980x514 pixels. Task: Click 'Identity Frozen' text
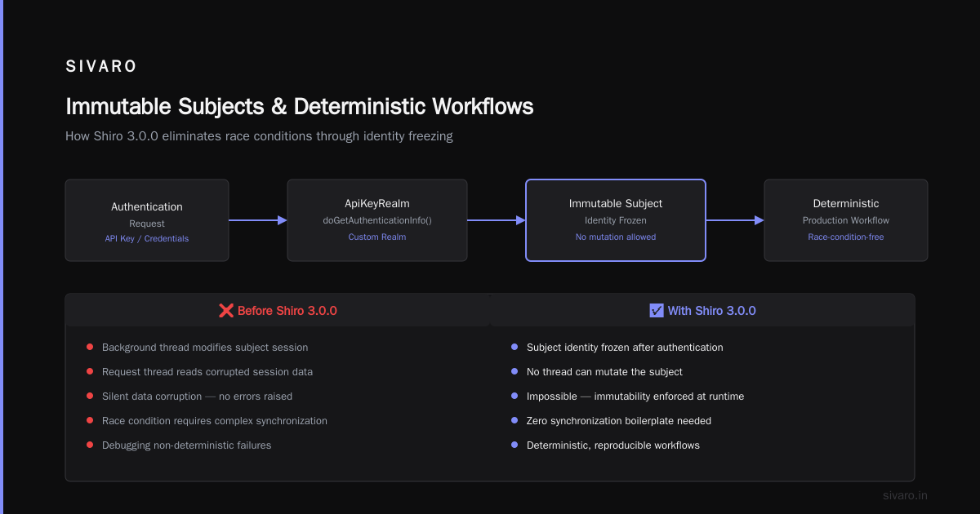click(x=616, y=220)
